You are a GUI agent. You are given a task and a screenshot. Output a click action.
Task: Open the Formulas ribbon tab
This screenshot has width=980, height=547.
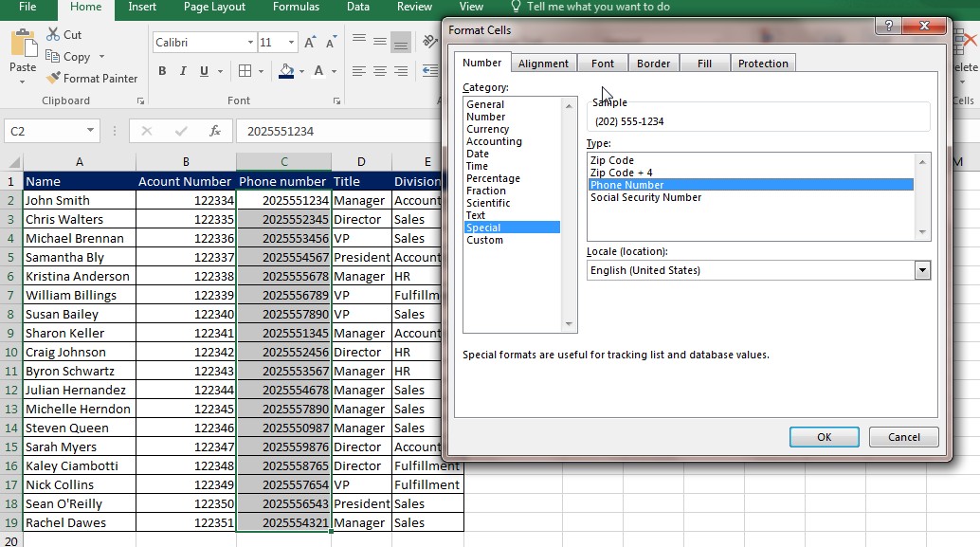295,7
